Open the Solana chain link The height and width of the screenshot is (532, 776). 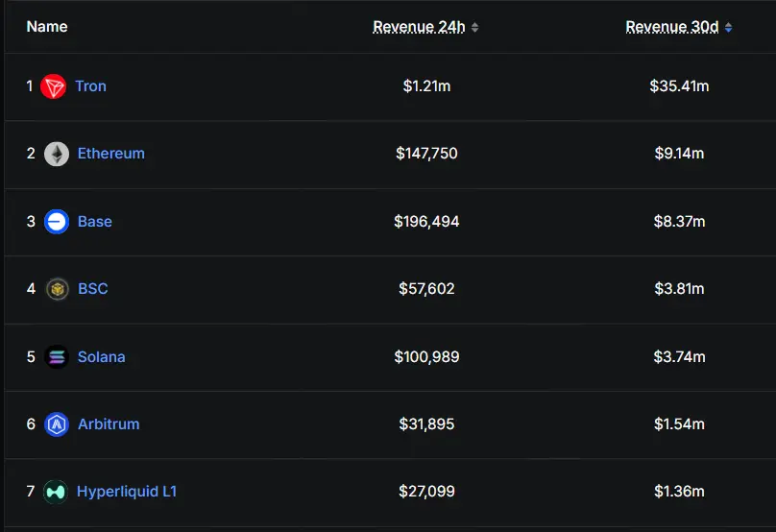tap(101, 357)
